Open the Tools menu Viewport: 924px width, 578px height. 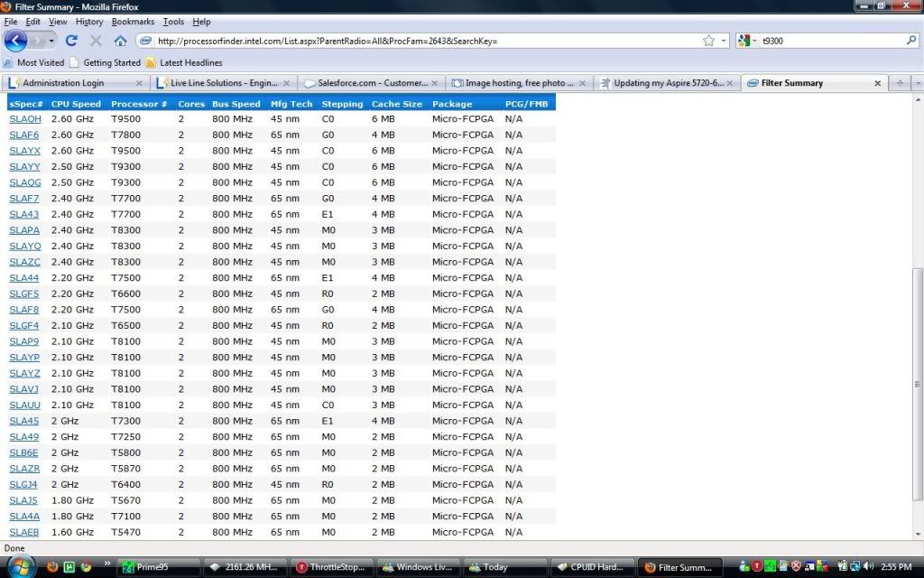173,22
